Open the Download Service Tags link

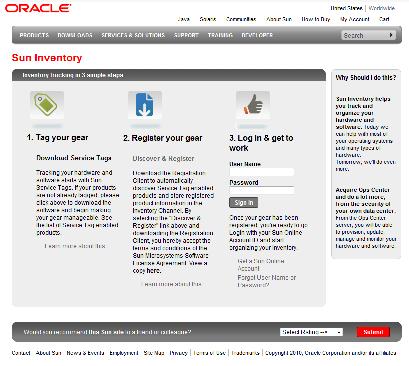pos(74,158)
